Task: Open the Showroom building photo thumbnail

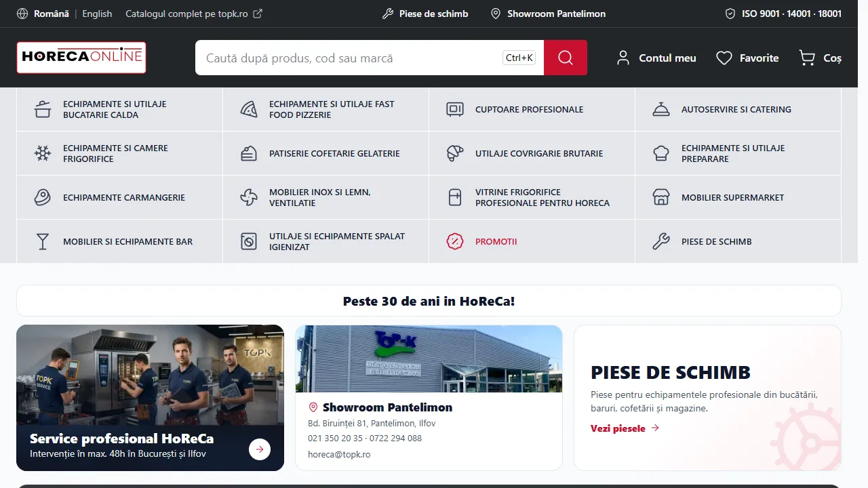Action: (429, 359)
